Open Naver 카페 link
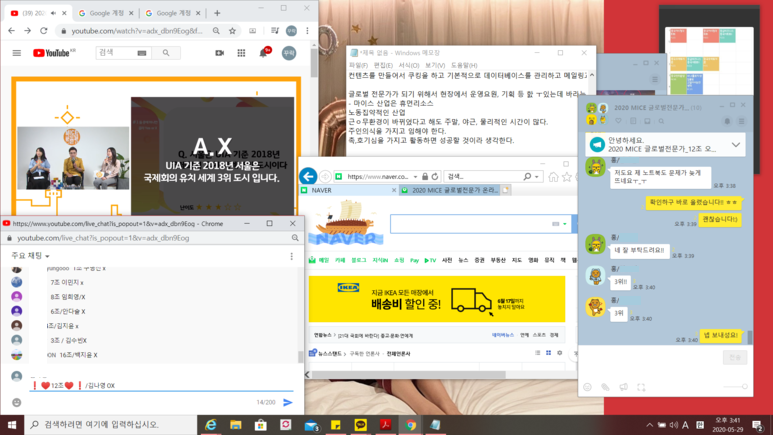Image resolution: width=773 pixels, height=435 pixels. [x=340, y=260]
